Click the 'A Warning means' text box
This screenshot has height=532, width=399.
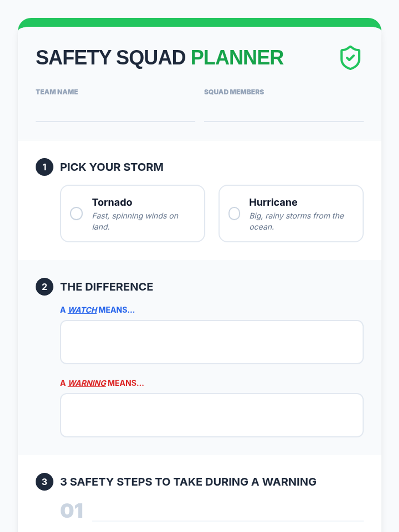(212, 415)
